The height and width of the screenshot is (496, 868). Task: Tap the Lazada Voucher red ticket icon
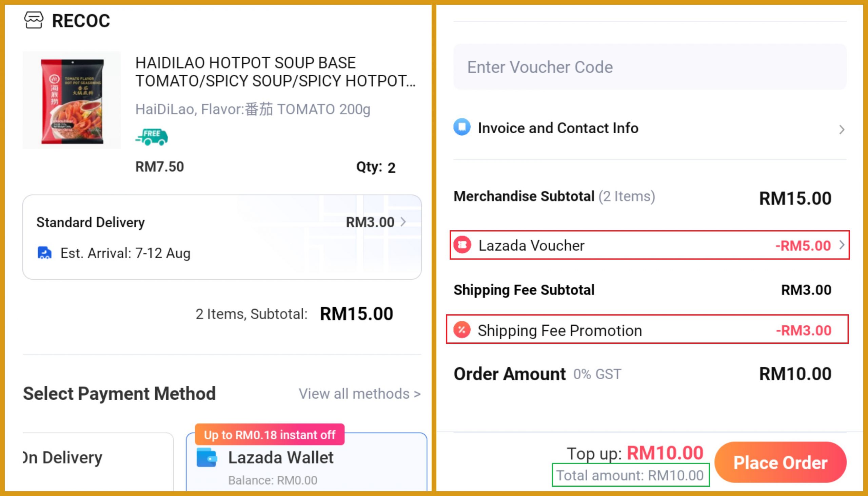[462, 245]
